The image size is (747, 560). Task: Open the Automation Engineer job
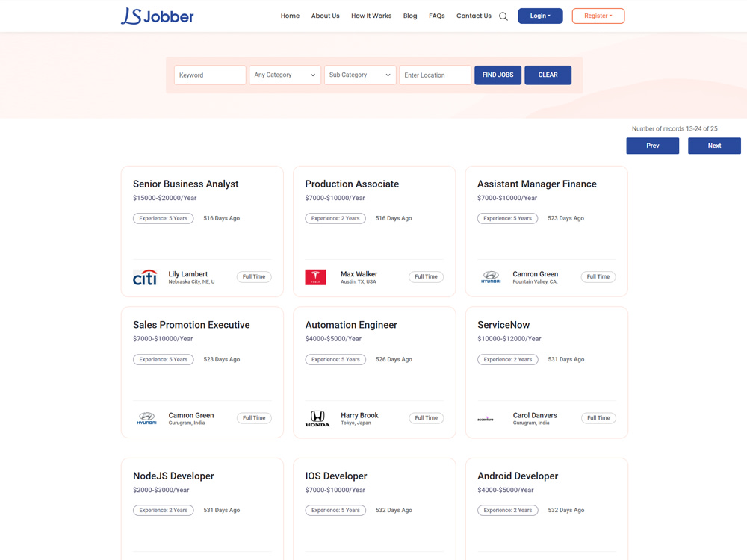point(351,325)
